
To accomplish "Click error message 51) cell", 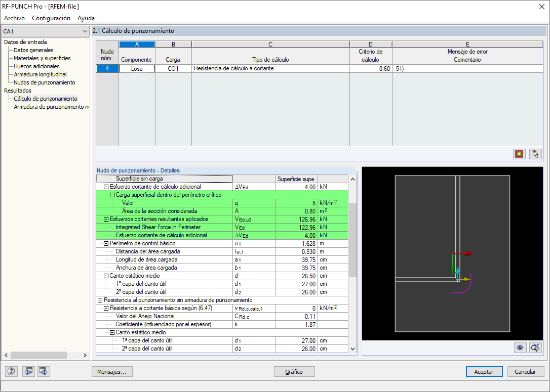I will pos(467,69).
